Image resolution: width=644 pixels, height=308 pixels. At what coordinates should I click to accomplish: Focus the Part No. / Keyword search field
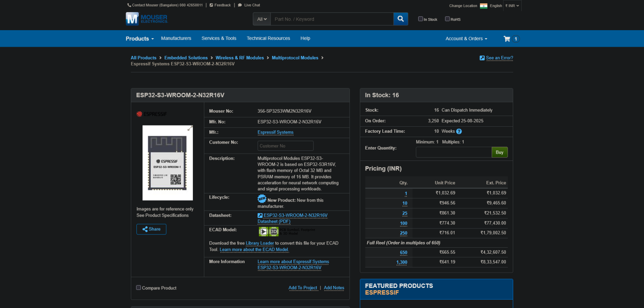(332, 19)
